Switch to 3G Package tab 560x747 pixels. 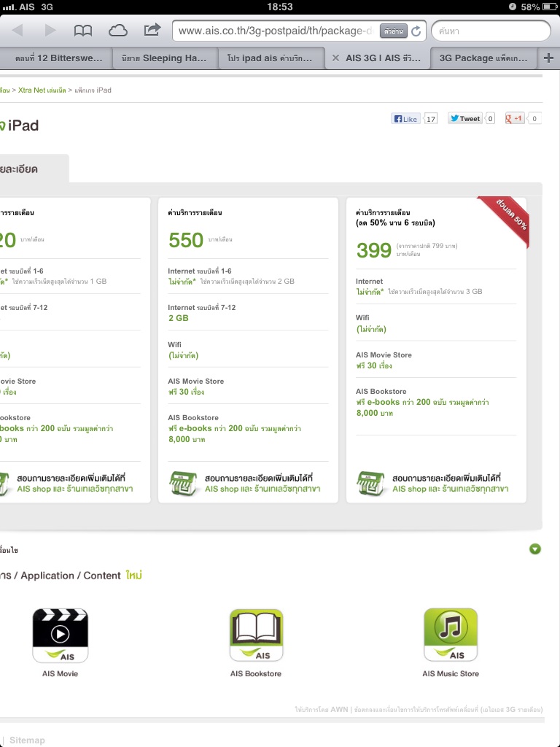483,58
